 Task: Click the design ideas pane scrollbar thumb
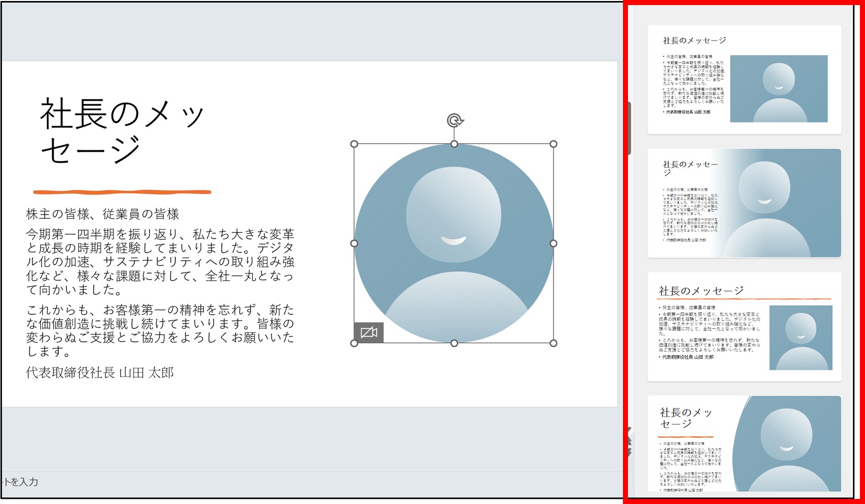click(x=630, y=128)
